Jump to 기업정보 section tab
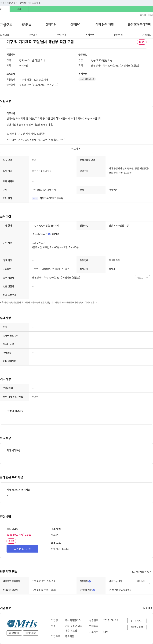The height and width of the screenshot is (644, 153). pyautogui.click(x=146, y=35)
